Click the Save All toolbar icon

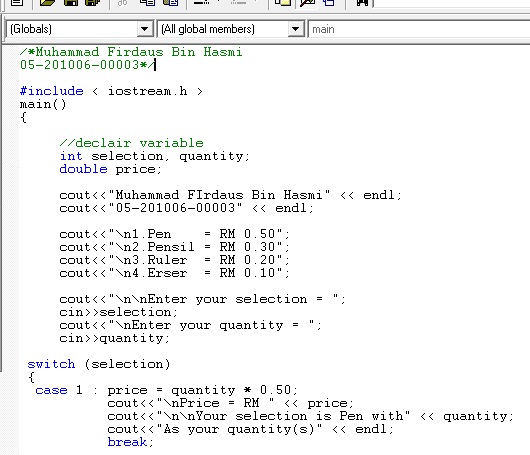click(x=93, y=3)
